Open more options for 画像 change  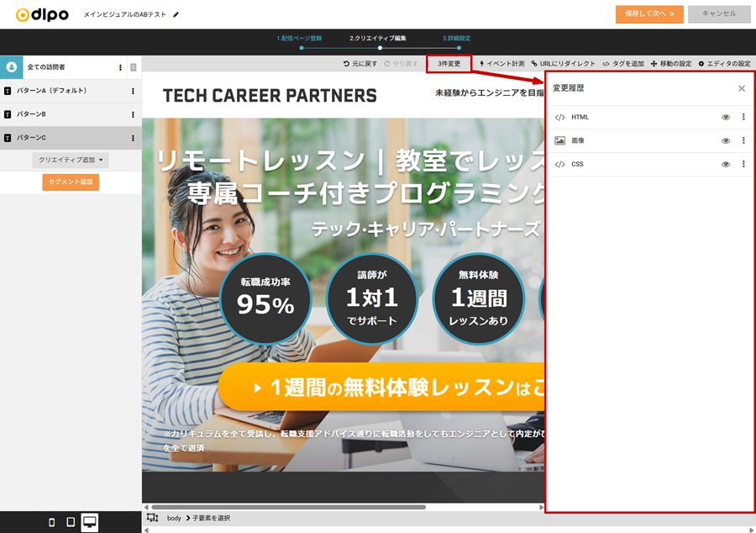pos(743,141)
